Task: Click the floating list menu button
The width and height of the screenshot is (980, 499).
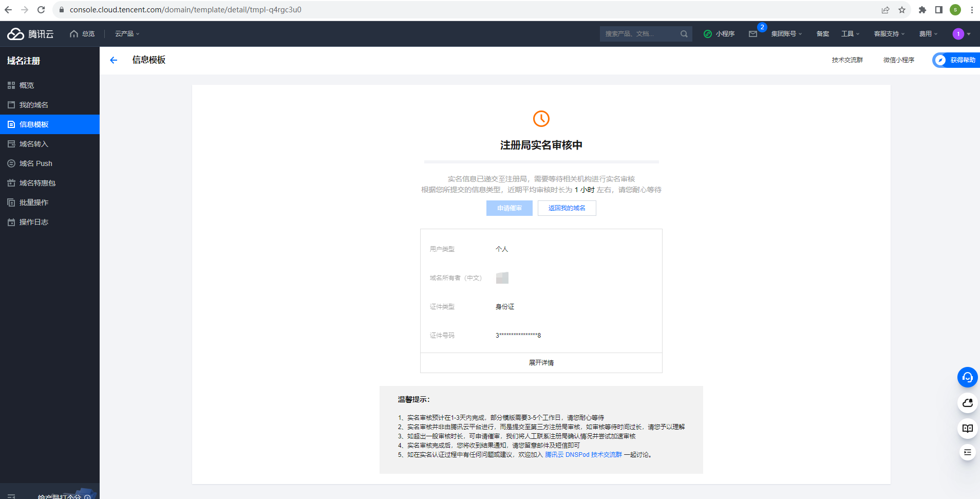Action: click(x=968, y=452)
